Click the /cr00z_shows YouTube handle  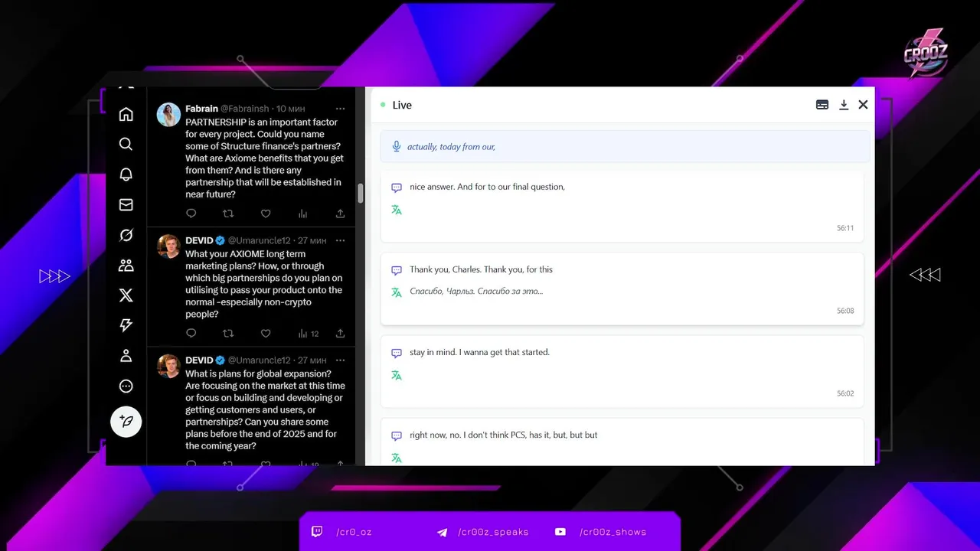(x=612, y=532)
